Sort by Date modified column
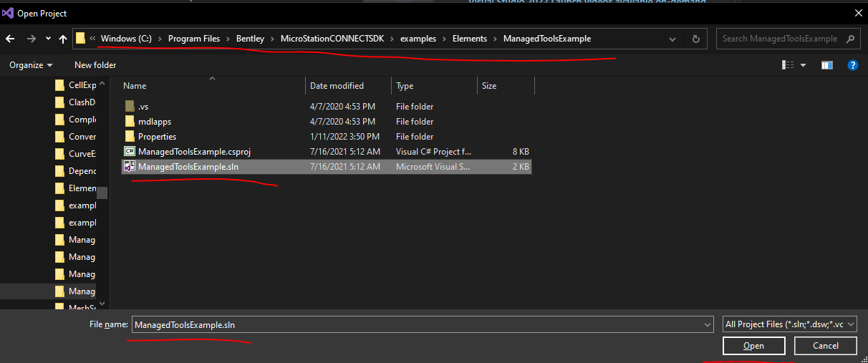This screenshot has width=868, height=363. (348, 86)
